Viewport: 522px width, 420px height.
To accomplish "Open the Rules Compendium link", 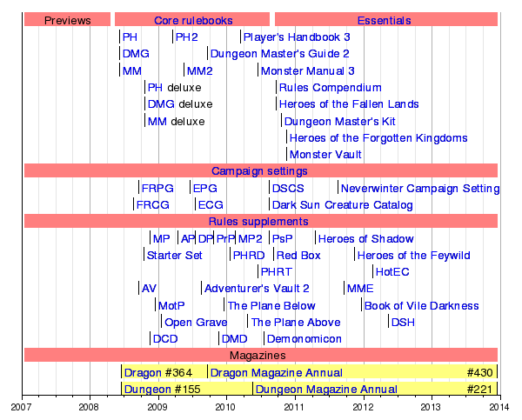I will [x=331, y=88].
